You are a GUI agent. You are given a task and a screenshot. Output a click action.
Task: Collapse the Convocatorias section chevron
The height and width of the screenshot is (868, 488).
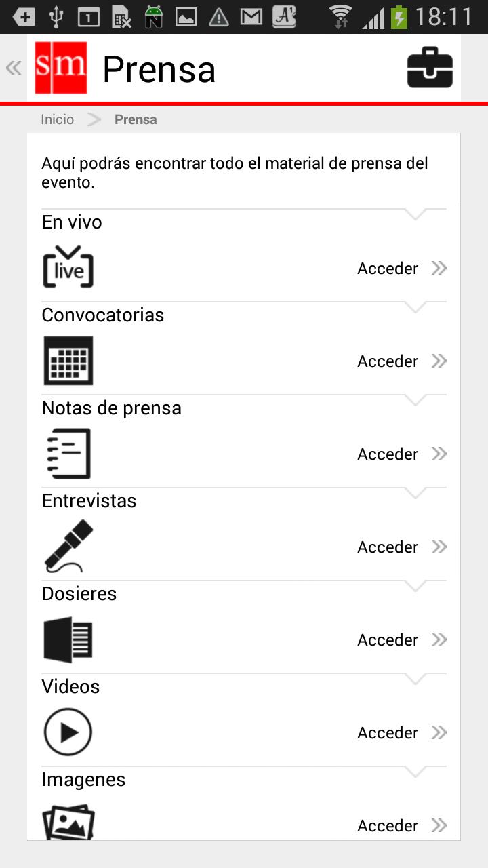pyautogui.click(x=415, y=308)
